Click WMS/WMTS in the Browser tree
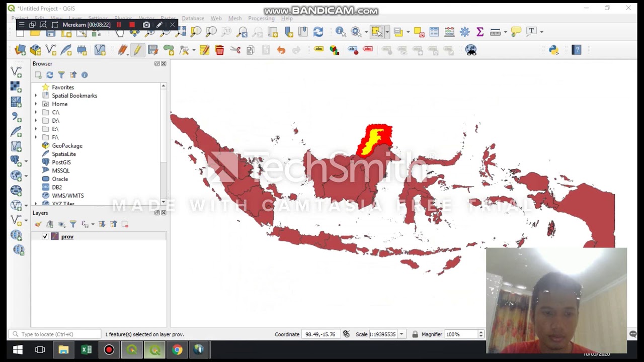 pos(68,196)
